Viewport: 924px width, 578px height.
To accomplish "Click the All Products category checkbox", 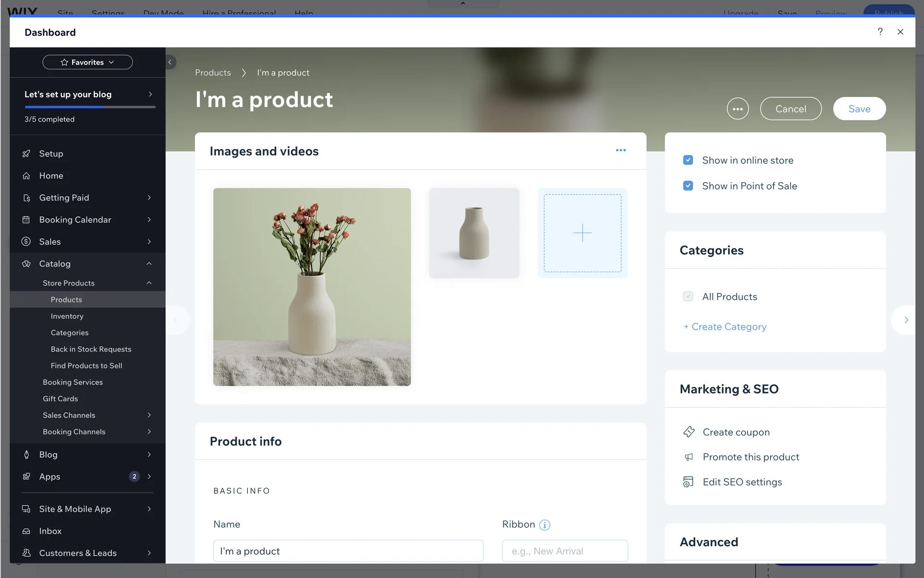I will pyautogui.click(x=688, y=297).
